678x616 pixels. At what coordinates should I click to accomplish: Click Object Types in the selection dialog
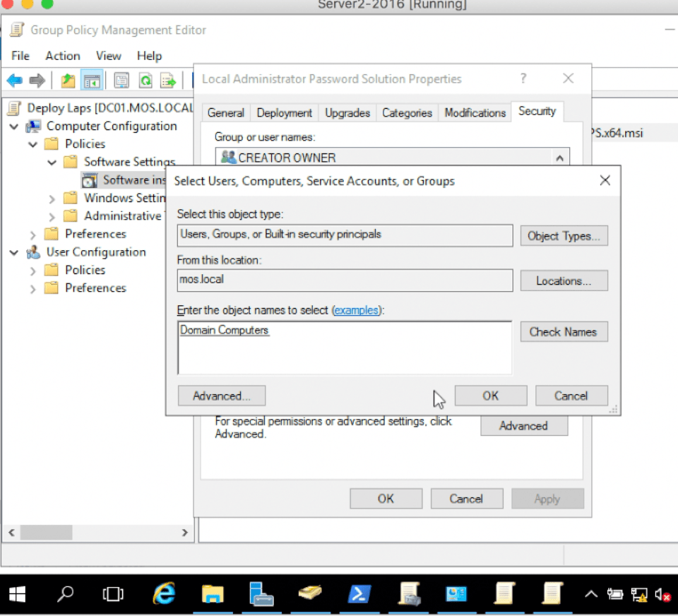pyautogui.click(x=564, y=236)
